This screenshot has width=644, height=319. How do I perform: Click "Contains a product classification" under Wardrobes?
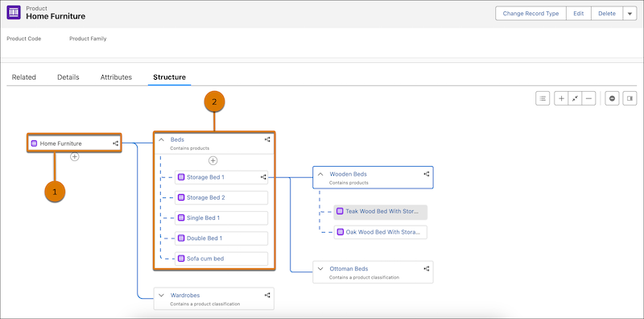205,304
